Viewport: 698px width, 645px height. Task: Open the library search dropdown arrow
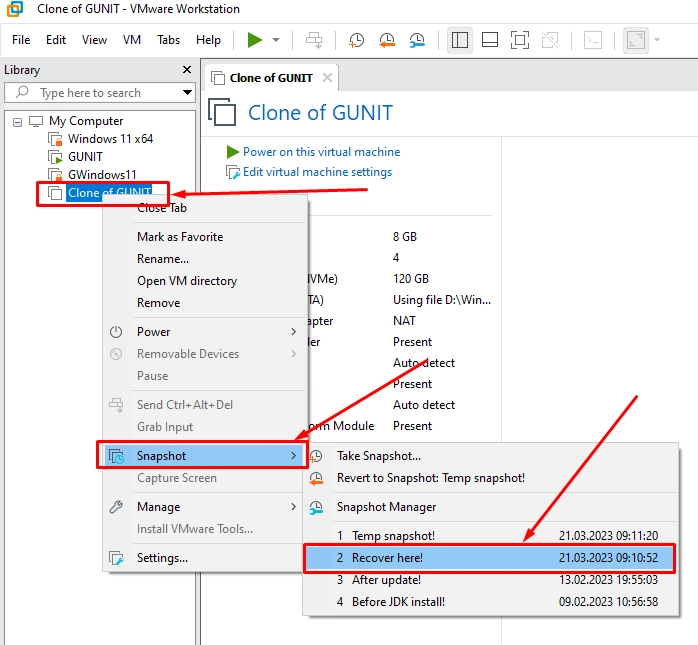187,93
